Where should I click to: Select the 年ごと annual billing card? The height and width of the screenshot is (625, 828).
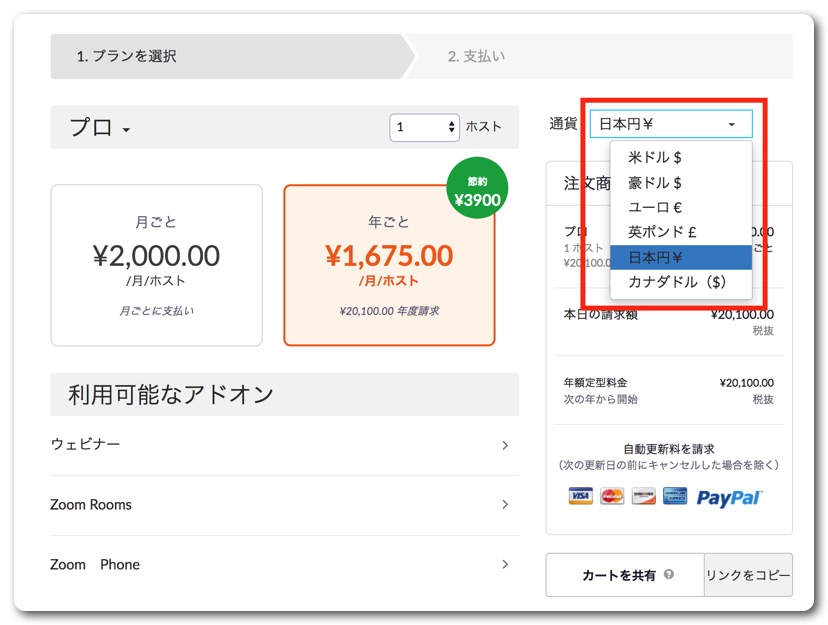(x=389, y=265)
